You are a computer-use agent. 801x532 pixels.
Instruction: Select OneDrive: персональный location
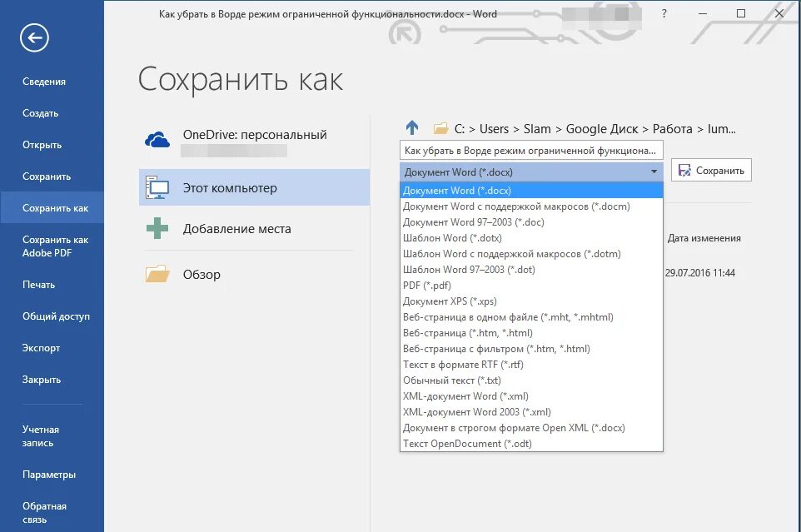point(255,141)
